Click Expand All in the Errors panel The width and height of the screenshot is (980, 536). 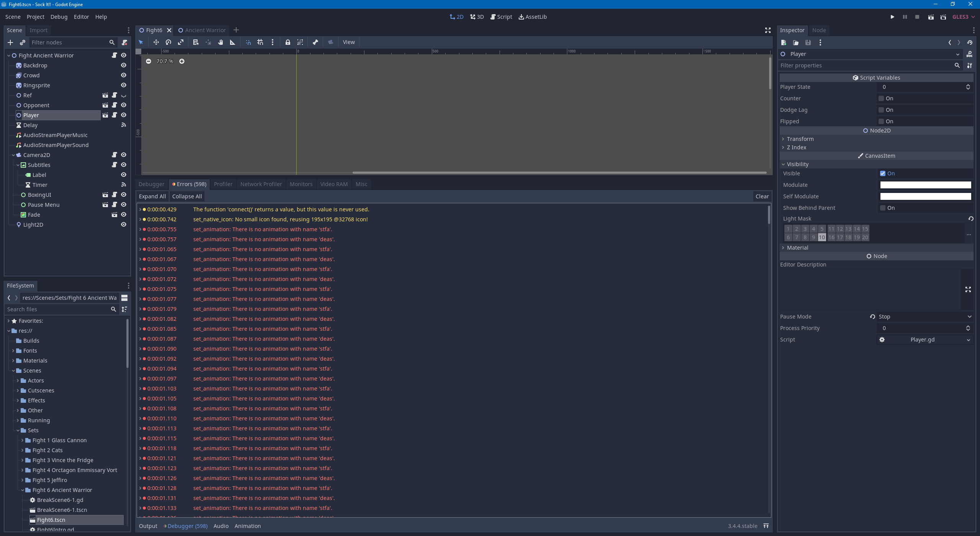(152, 196)
